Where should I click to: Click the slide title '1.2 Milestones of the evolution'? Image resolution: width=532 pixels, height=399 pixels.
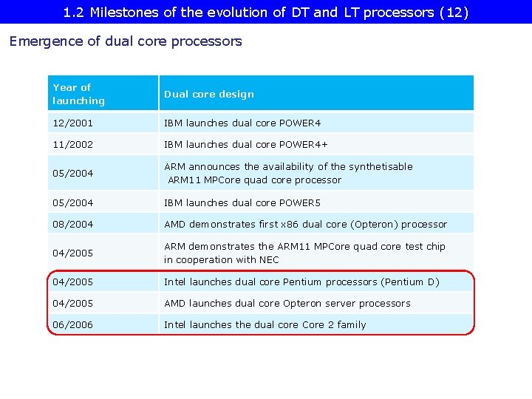266,13
